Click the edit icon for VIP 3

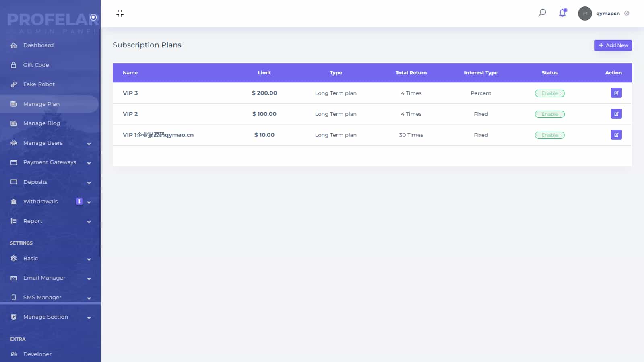tap(616, 93)
